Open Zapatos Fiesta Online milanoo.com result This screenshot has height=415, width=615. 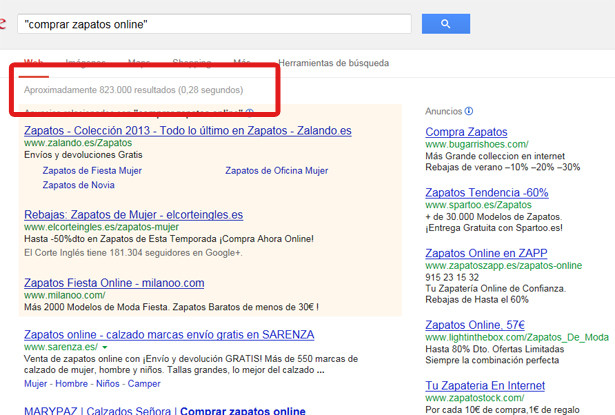point(114,283)
